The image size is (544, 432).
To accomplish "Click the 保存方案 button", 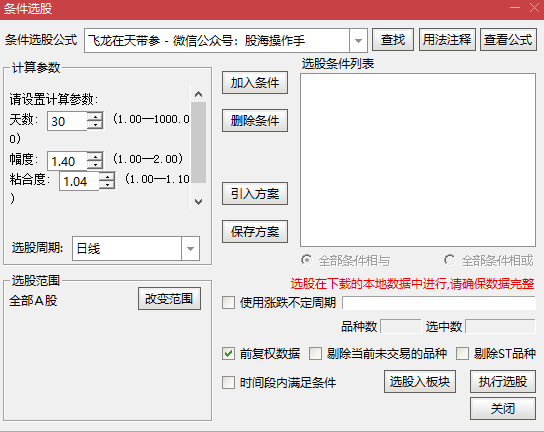I will [255, 231].
